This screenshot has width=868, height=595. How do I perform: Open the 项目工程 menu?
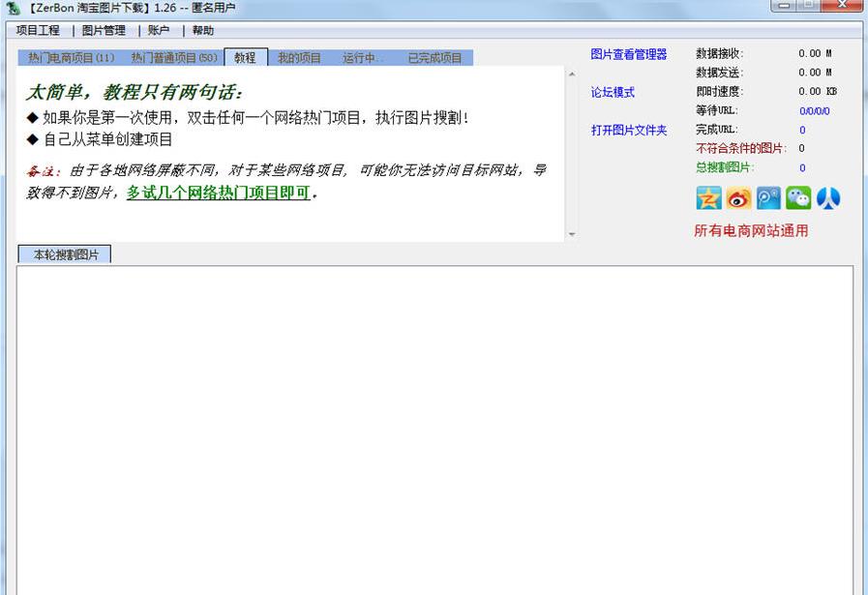click(37, 30)
